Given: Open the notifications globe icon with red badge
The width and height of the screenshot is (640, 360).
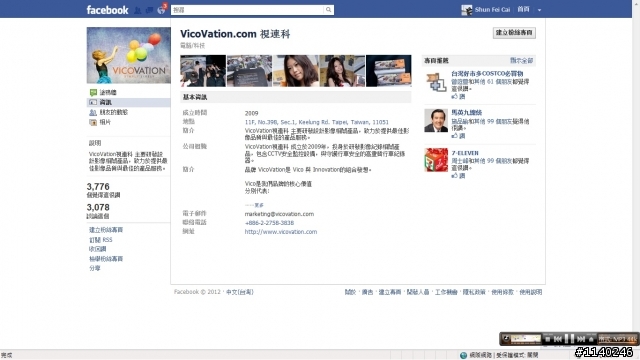Looking at the screenshot, I should pos(162,10).
